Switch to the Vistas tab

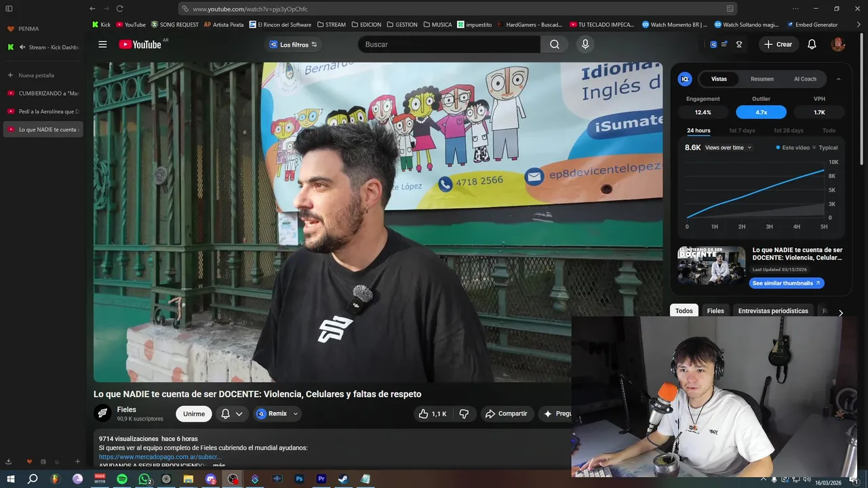tap(719, 79)
